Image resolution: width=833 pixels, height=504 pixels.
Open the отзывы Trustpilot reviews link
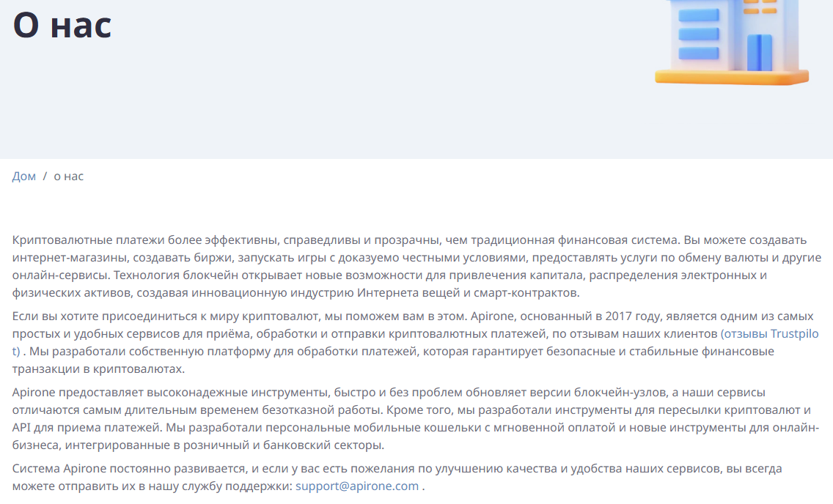[769, 334]
